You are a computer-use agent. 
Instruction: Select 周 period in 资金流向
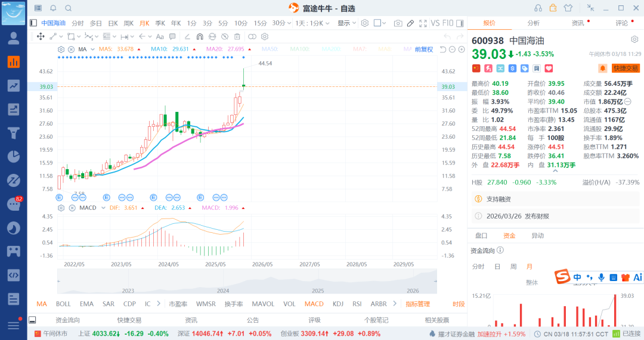pyautogui.click(x=513, y=267)
